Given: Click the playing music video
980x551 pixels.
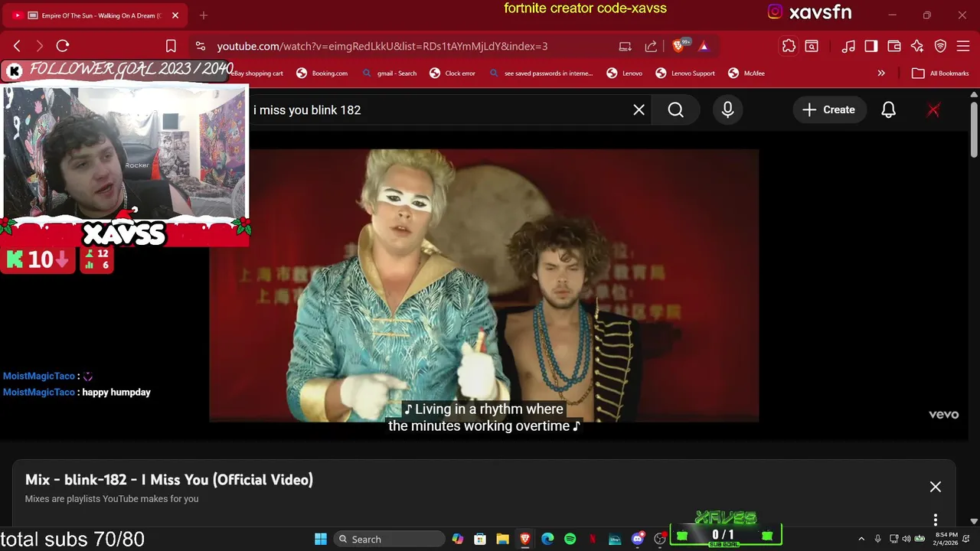Looking at the screenshot, I should coord(484,285).
